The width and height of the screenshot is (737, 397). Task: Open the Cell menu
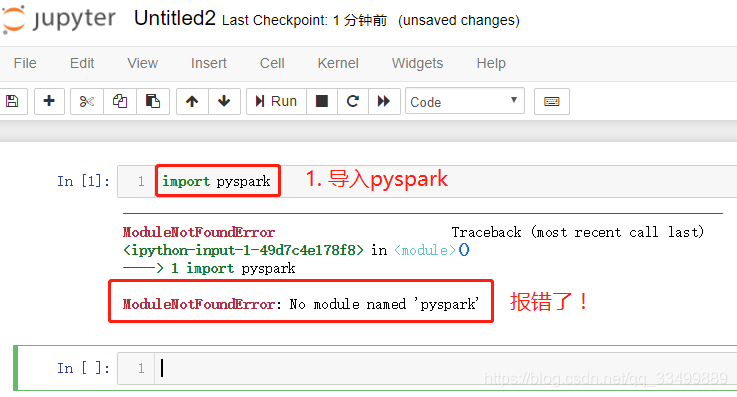272,63
